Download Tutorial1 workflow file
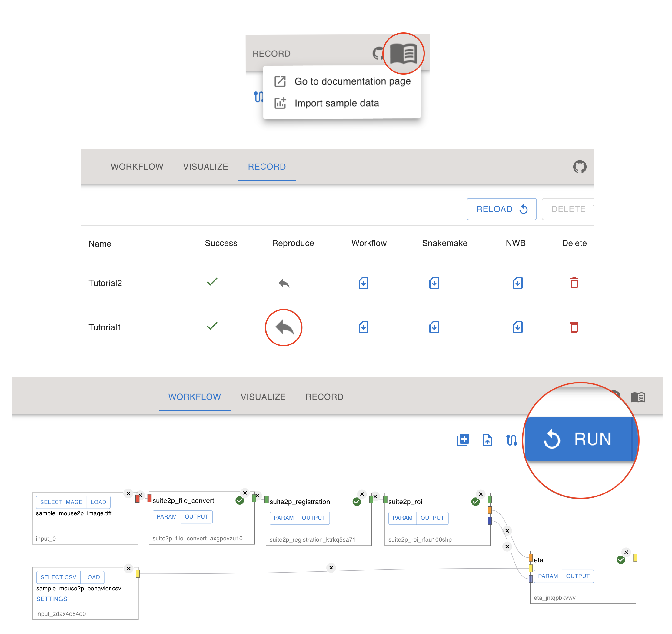This screenshot has width=672, height=634. [x=363, y=327]
